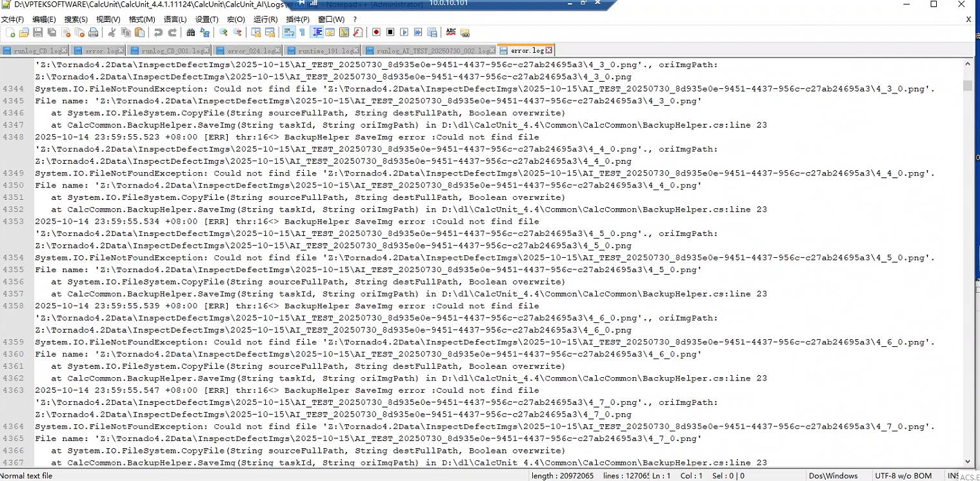
Task: Open the 搜索(S) menu
Action: tap(76, 19)
